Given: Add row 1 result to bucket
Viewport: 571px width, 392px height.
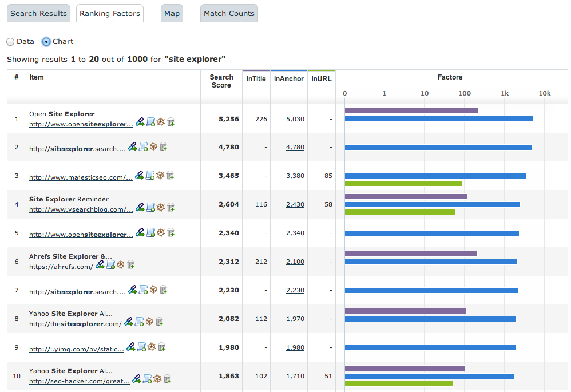Looking at the screenshot, I should coord(171,122).
